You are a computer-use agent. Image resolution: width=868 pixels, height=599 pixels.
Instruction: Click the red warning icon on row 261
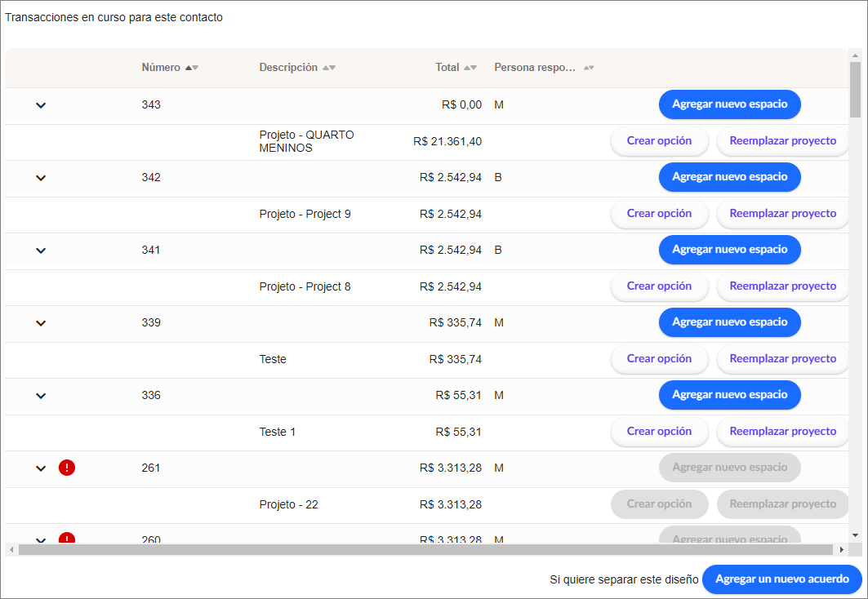66,468
